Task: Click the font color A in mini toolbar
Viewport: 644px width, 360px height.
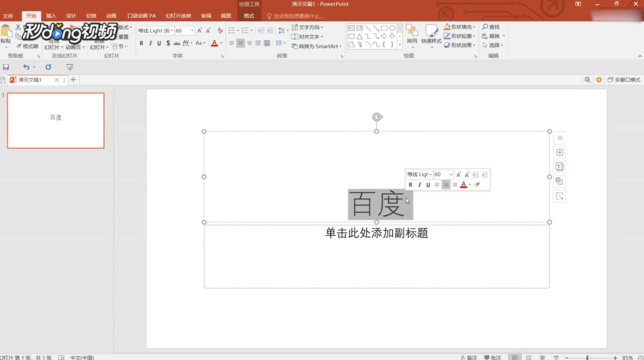Action: click(464, 185)
